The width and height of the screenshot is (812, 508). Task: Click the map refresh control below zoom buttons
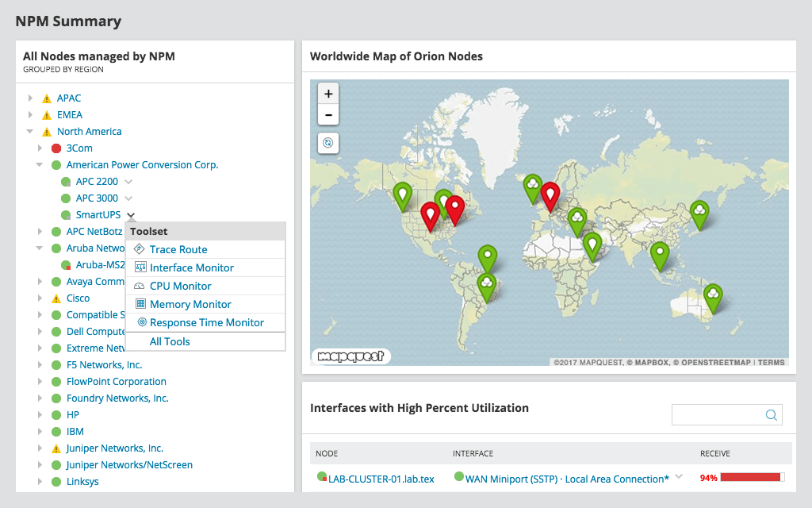(327, 141)
